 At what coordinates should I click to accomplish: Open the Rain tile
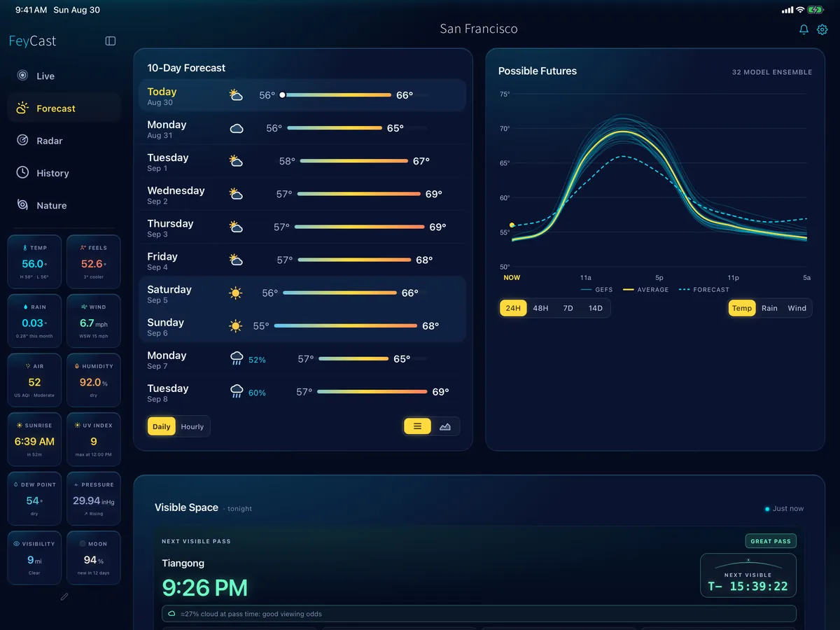(34, 321)
